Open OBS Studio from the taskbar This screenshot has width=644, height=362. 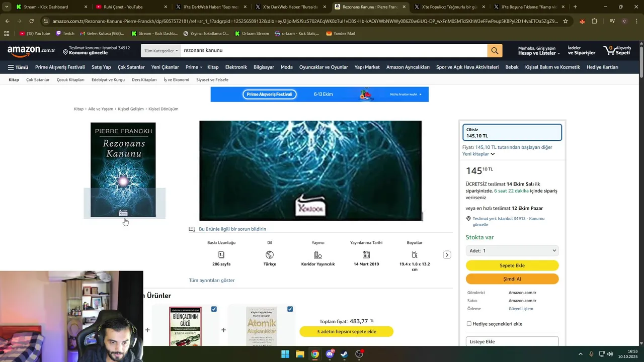coord(359,354)
